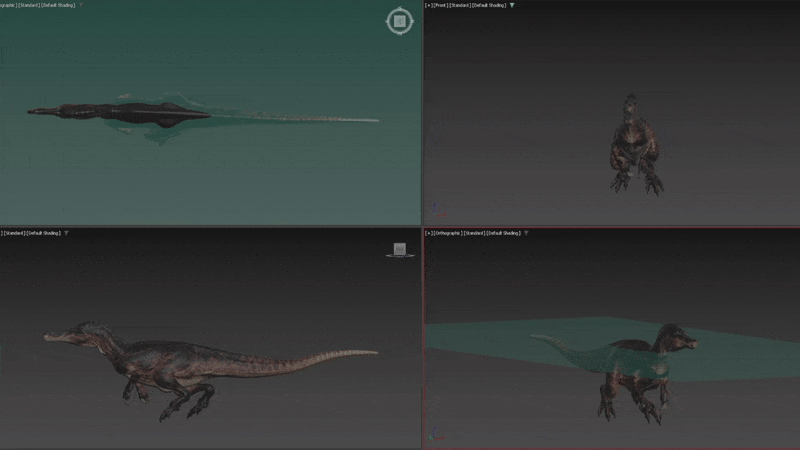The height and width of the screenshot is (450, 800).
Task: Open [Default Shading] menu in the Front viewport
Action: click(x=489, y=5)
